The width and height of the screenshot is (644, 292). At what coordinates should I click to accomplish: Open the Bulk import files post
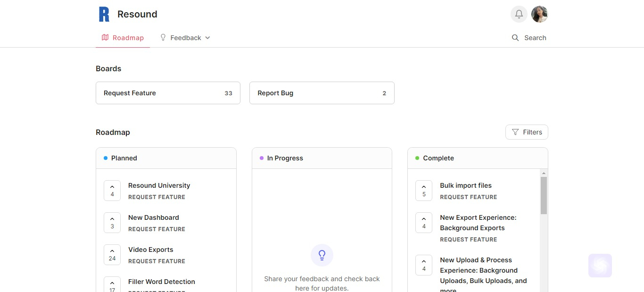466,185
